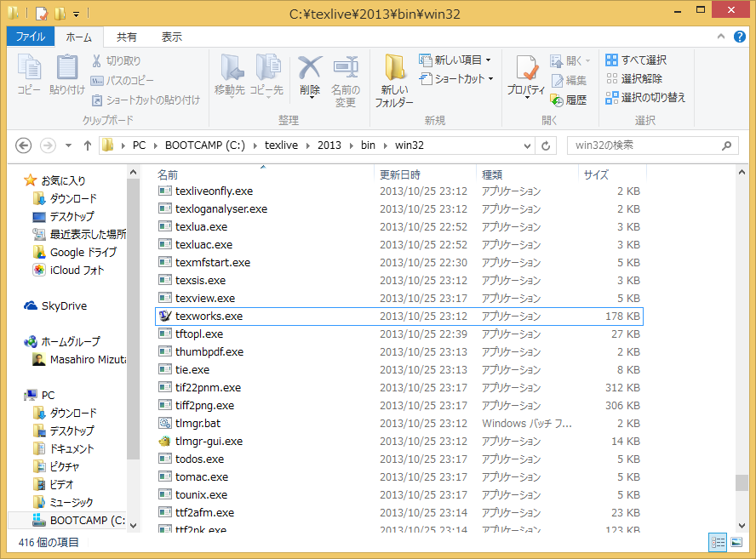Switch to details view in status bar
The height and width of the screenshot is (559, 756).
[x=717, y=542]
